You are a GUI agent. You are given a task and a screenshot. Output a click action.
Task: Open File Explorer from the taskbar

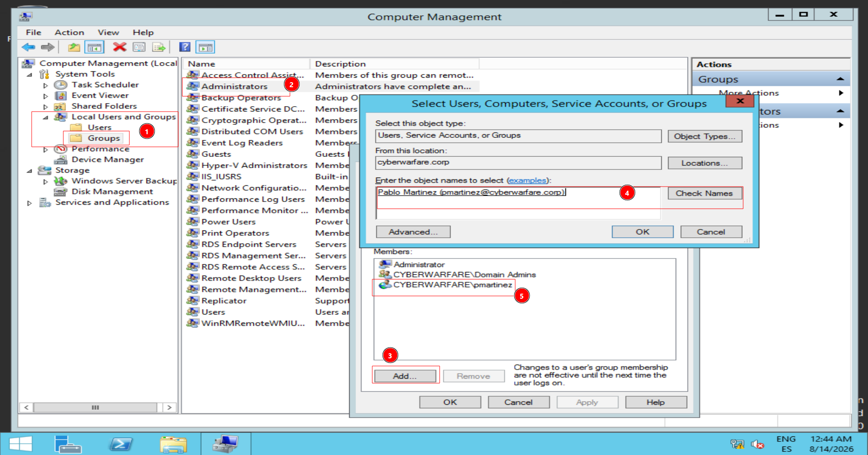(x=173, y=444)
